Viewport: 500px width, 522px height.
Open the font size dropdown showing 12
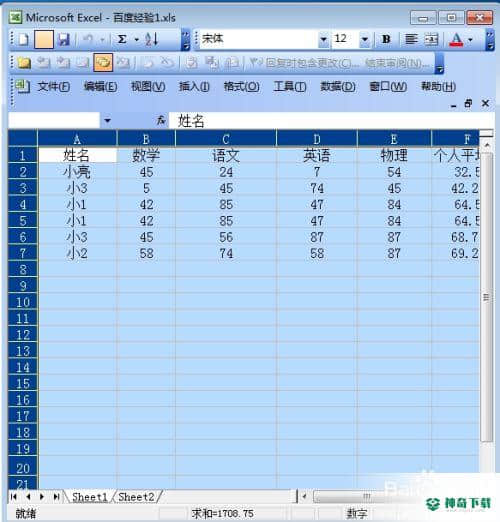coord(365,39)
